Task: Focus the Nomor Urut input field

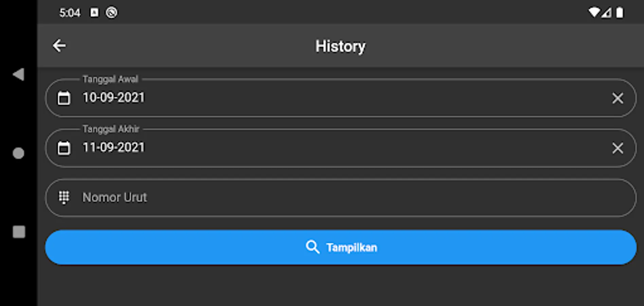Action: (x=341, y=198)
